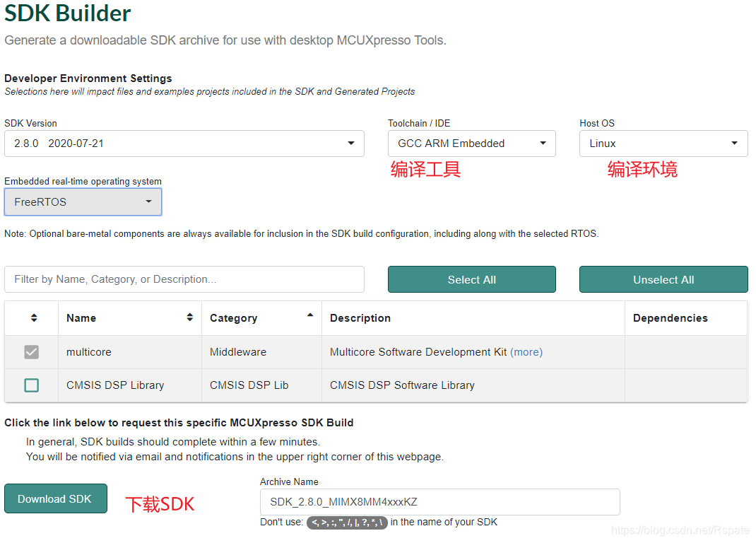Enable the CMSIS DSP Library checkbox
This screenshot has width=756, height=543.
click(31, 385)
